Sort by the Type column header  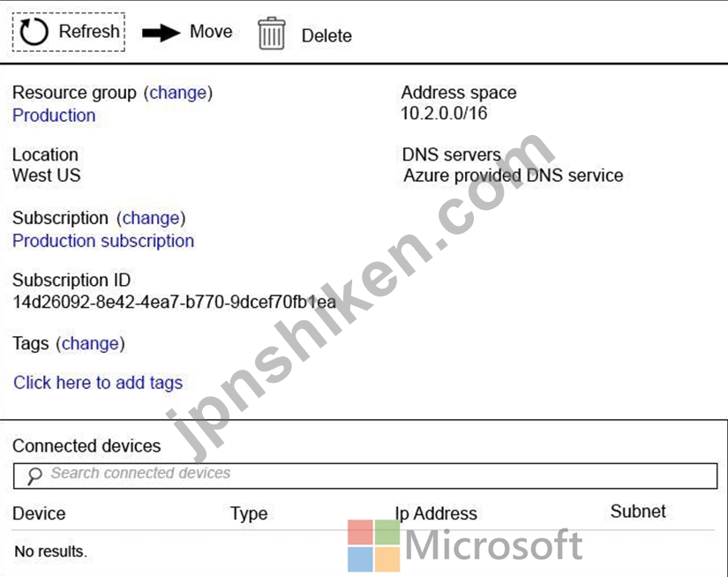tap(249, 513)
